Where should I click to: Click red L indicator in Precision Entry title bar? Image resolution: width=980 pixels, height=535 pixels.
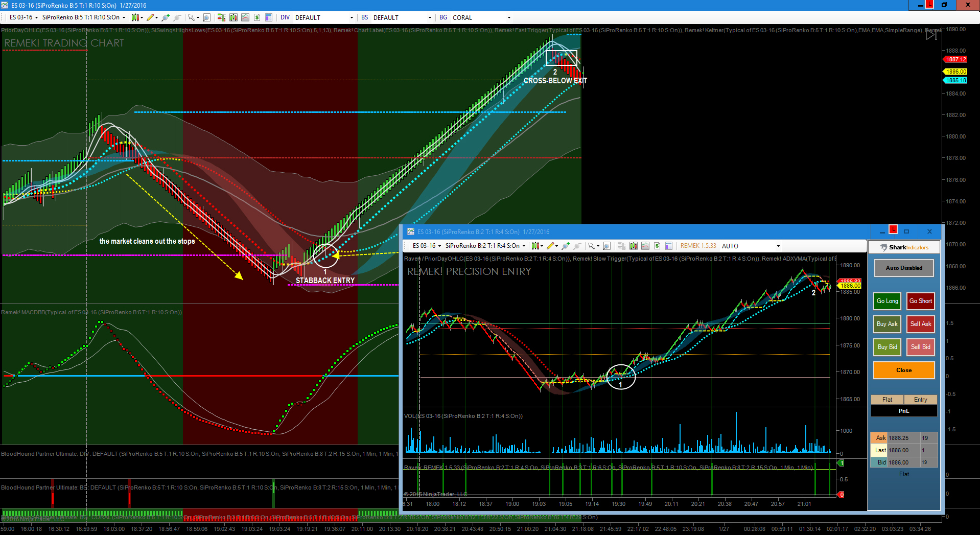click(x=893, y=229)
